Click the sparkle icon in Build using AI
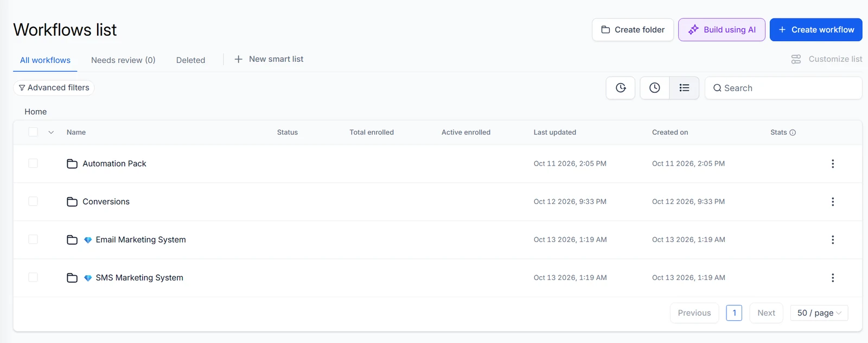This screenshot has height=343, width=868. (693, 30)
